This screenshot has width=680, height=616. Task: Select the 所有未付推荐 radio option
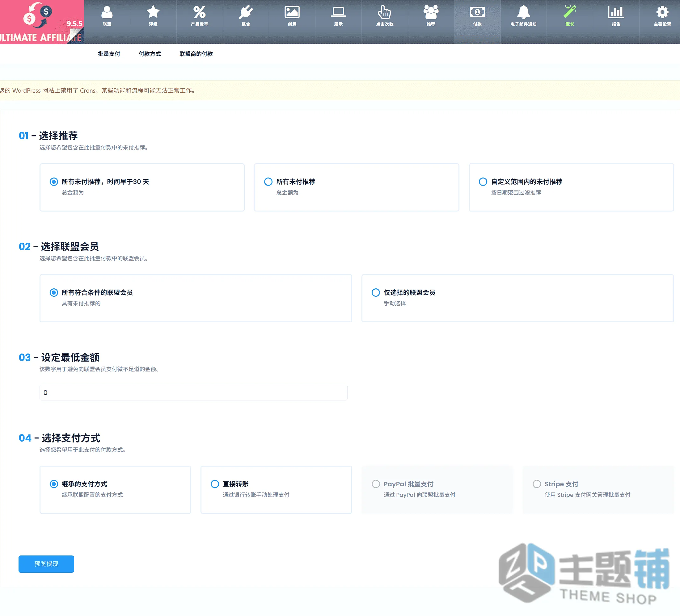pyautogui.click(x=268, y=182)
